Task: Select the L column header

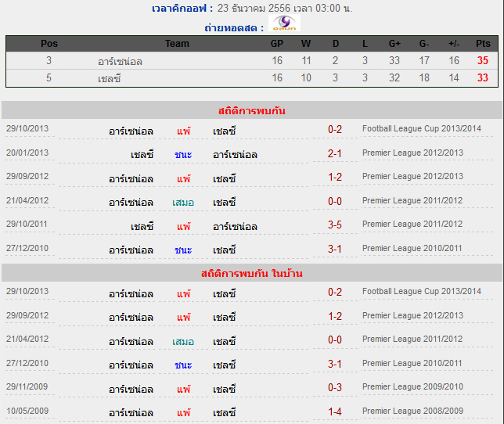Action: pos(365,44)
